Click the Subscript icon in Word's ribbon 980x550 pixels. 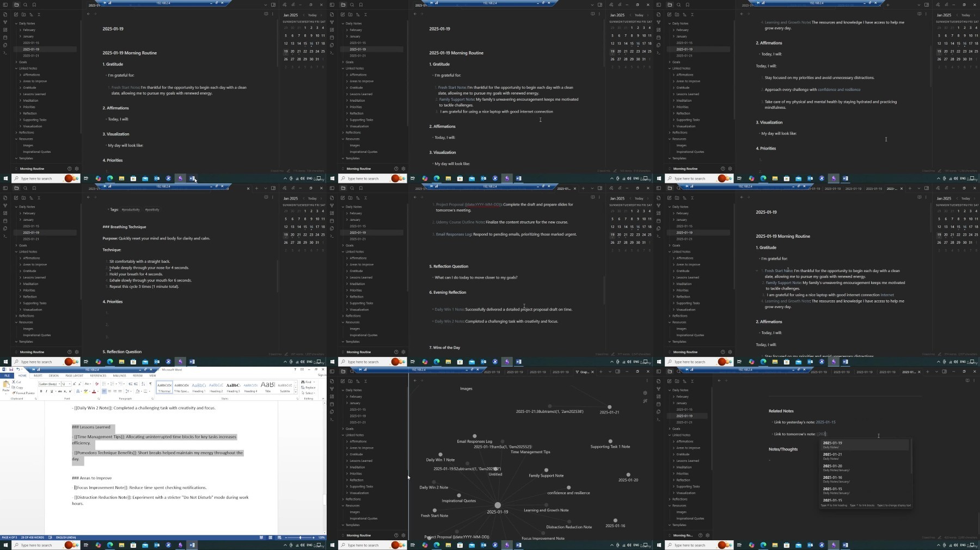pyautogui.click(x=65, y=391)
